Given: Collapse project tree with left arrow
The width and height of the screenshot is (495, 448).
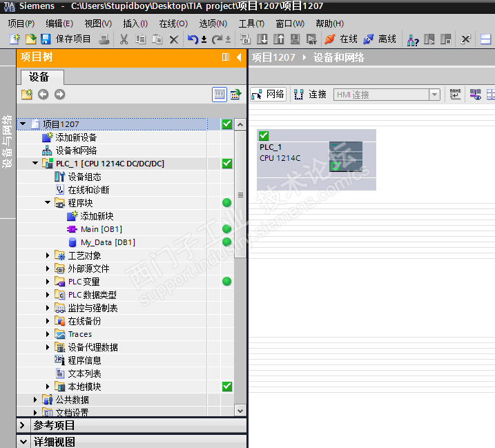Looking at the screenshot, I should click(x=239, y=57).
